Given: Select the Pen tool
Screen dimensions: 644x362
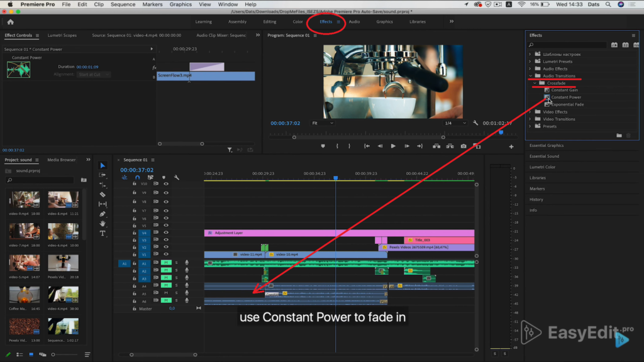Looking at the screenshot, I should (x=103, y=214).
